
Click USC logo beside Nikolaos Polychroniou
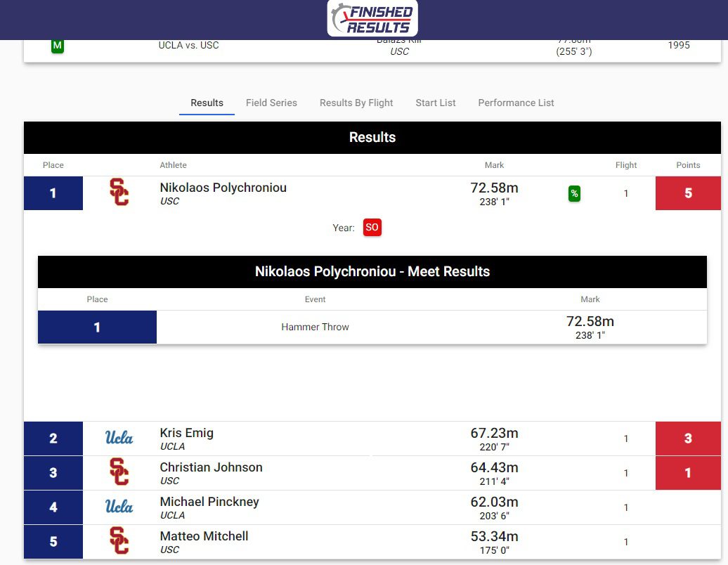[119, 193]
